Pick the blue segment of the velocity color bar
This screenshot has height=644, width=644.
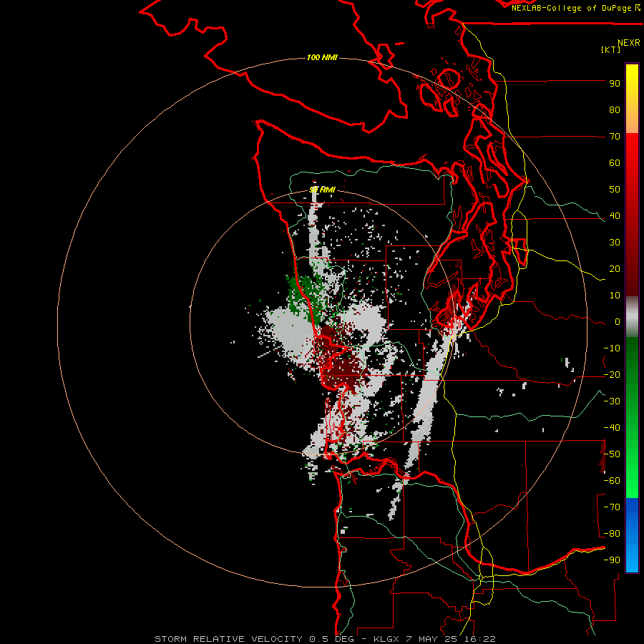tap(632, 535)
